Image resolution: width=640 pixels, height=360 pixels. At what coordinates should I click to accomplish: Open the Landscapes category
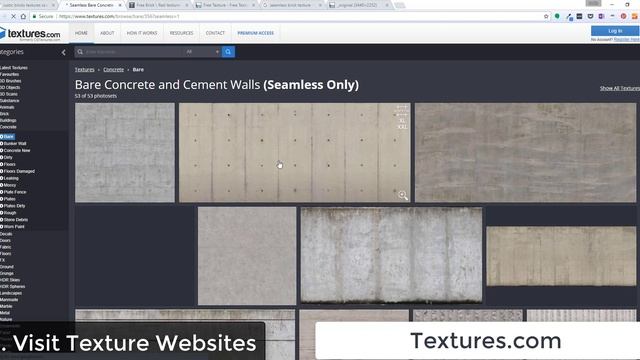pos(11,293)
